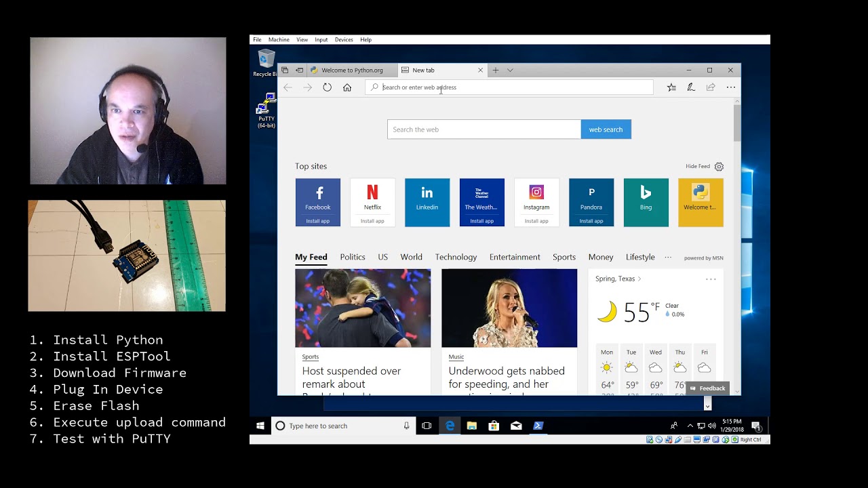Select the Money feed tab
Image resolution: width=868 pixels, height=488 pixels.
click(x=601, y=258)
